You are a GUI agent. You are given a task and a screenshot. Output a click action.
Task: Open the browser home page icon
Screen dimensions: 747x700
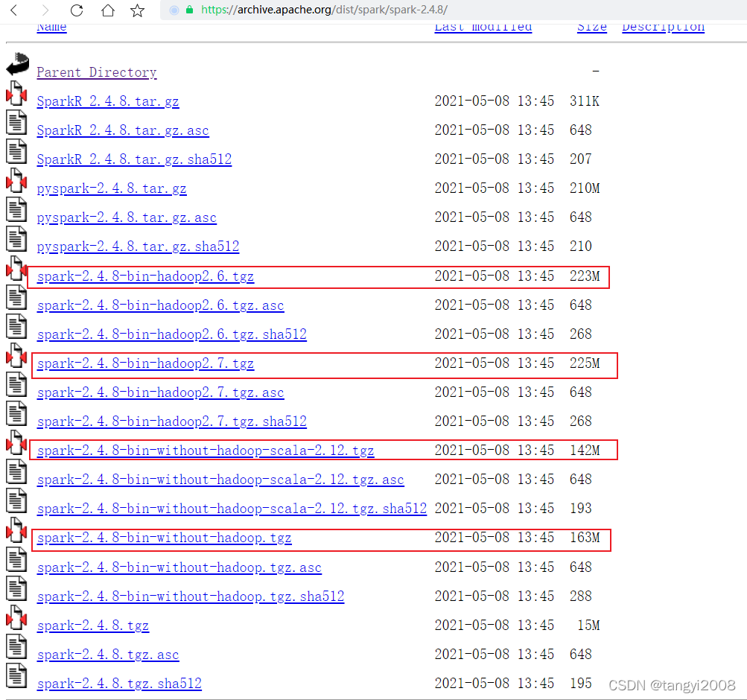[x=108, y=10]
